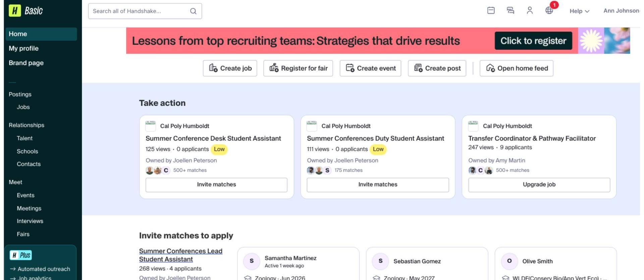Screen dimensions: 644x280
Task: Open Sebastian Gomez candidate card
Action: (x=427, y=264)
